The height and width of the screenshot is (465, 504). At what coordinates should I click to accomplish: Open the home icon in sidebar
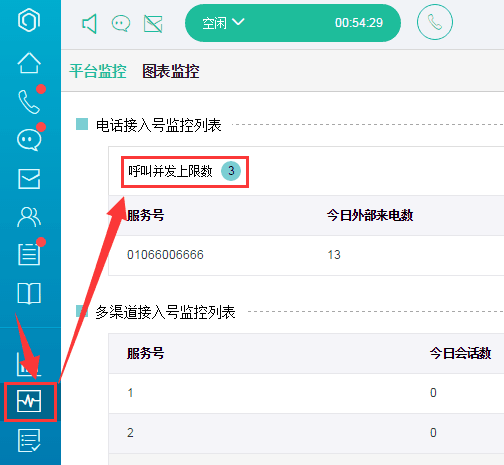pos(29,63)
